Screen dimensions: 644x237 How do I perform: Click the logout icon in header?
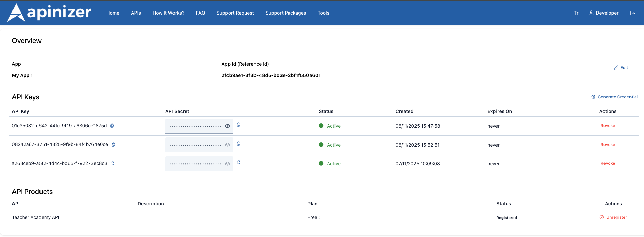633,13
